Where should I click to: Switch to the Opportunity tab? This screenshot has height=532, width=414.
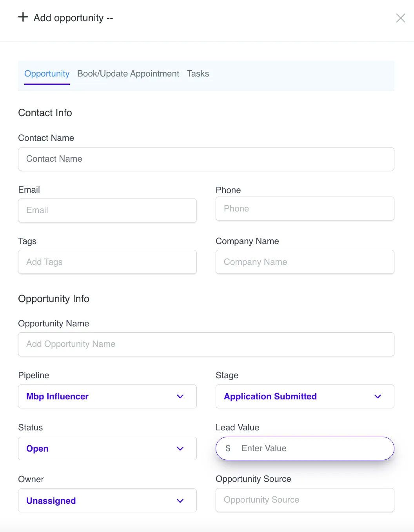click(x=47, y=74)
